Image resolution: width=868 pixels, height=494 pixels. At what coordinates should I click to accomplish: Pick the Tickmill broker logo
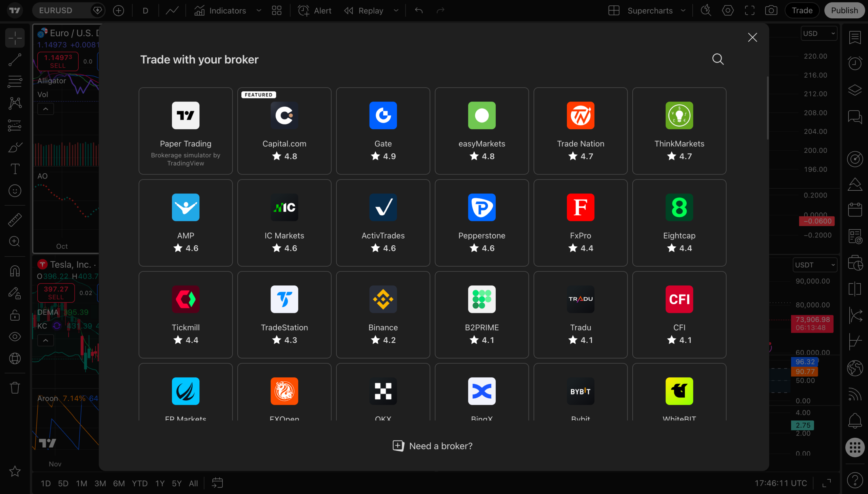[x=185, y=299]
